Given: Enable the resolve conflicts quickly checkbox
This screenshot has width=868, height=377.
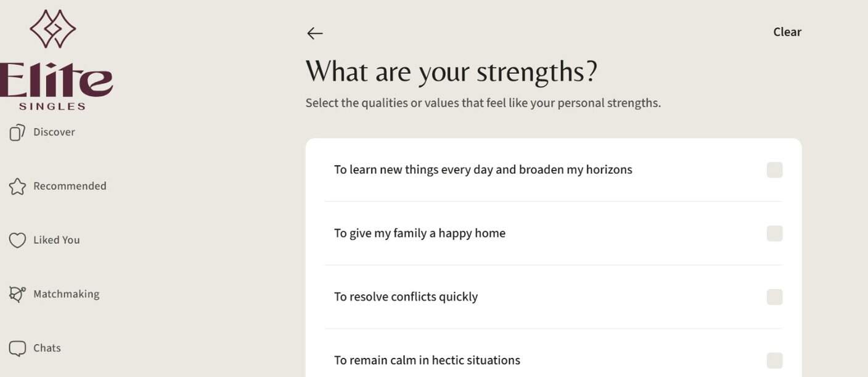Looking at the screenshot, I should pyautogui.click(x=775, y=297).
